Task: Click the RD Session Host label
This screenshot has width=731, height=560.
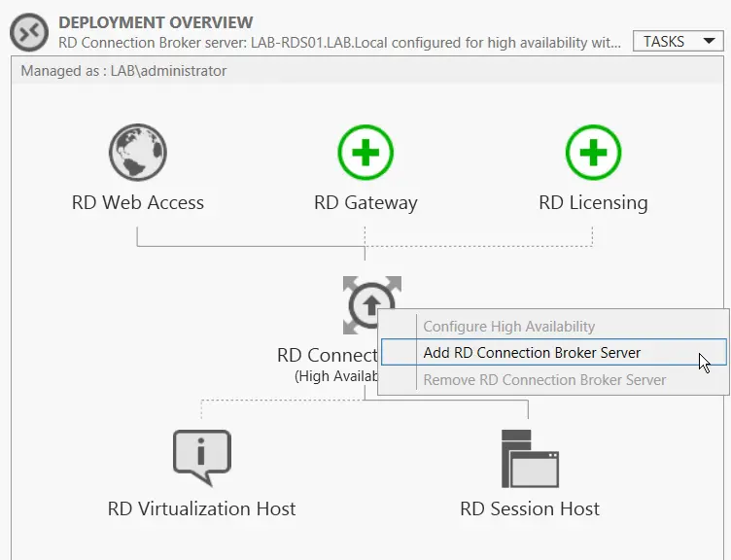Action: click(x=530, y=508)
